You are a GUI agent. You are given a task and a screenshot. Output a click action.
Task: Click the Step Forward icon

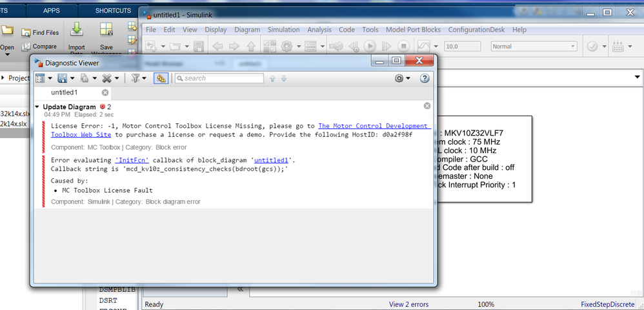tap(387, 46)
